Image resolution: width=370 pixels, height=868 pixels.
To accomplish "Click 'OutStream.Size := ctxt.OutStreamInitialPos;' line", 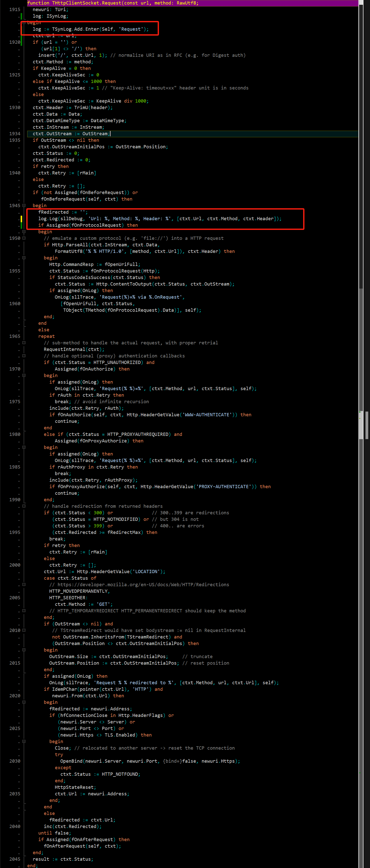I will pyautogui.click(x=108, y=657).
